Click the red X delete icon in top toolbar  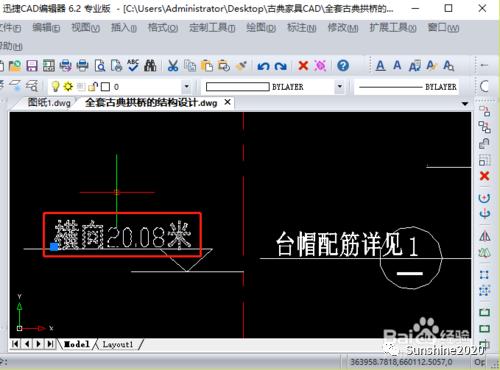pos(303,65)
